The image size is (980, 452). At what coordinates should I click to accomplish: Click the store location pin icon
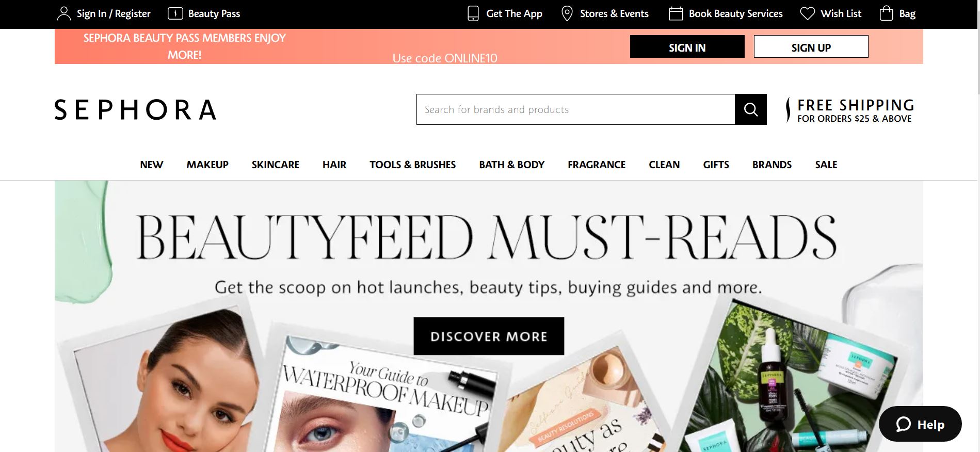[567, 13]
